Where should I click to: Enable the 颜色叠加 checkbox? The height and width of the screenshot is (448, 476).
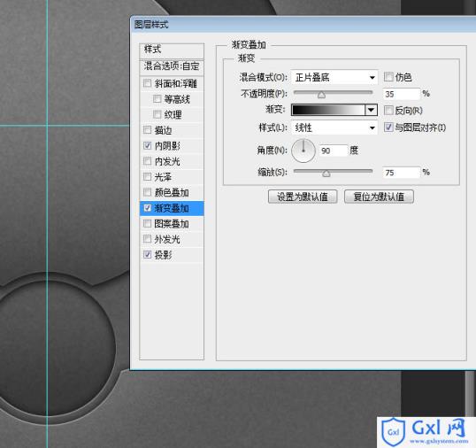click(147, 192)
